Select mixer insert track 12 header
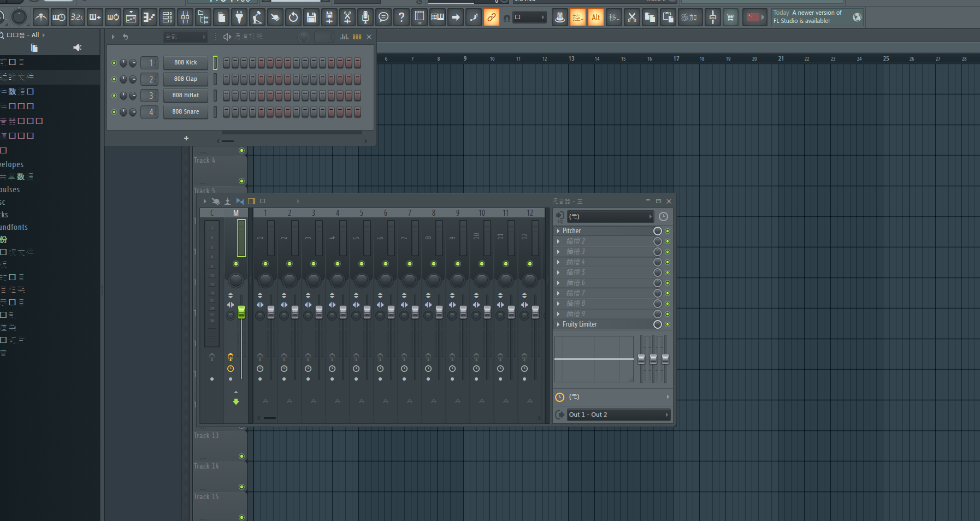 click(530, 213)
